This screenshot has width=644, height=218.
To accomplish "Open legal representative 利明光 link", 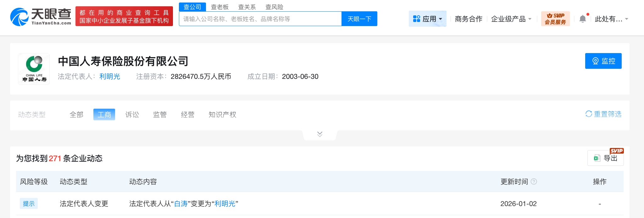I will (x=110, y=77).
